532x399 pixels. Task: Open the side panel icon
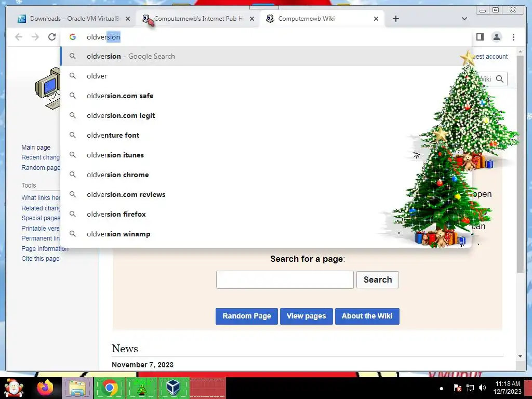coord(480,37)
